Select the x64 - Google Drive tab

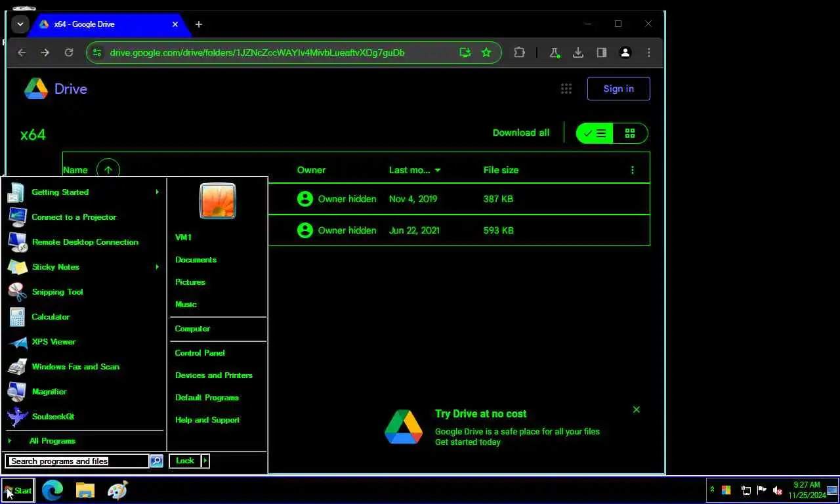[108, 24]
